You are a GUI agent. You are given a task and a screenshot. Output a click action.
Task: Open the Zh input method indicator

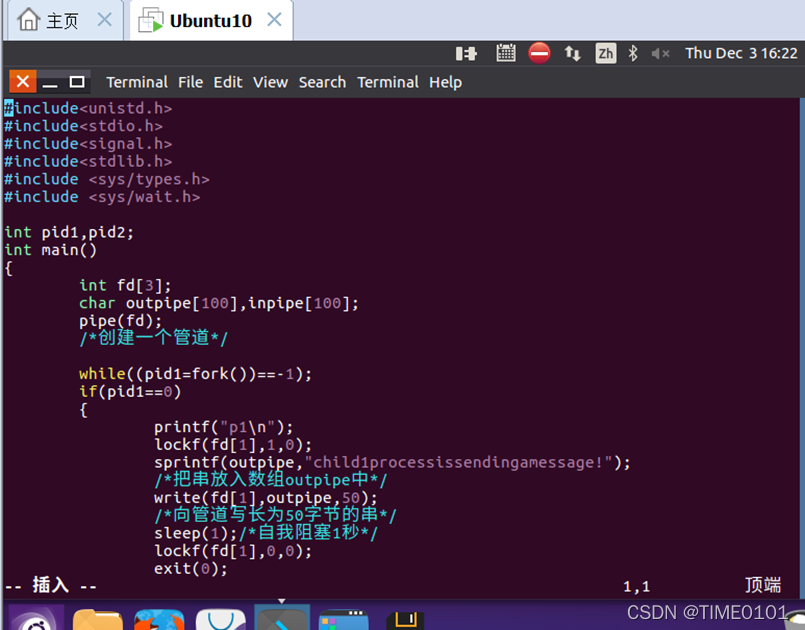coord(606,53)
